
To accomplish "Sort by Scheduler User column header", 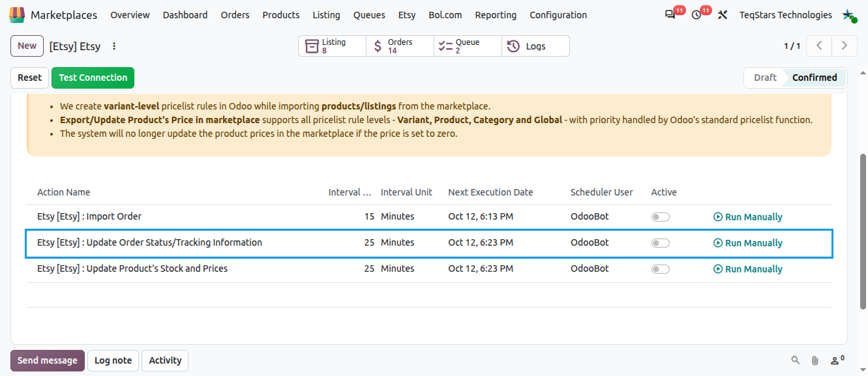I will point(601,192).
